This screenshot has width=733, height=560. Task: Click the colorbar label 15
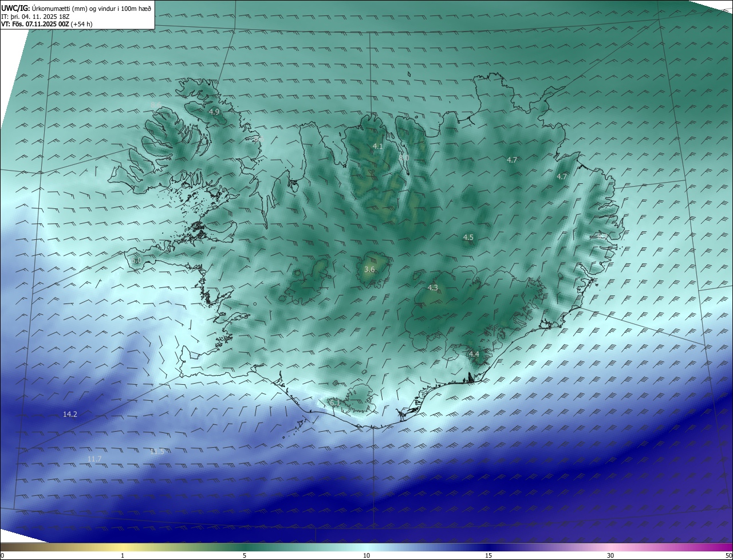pyautogui.click(x=488, y=555)
